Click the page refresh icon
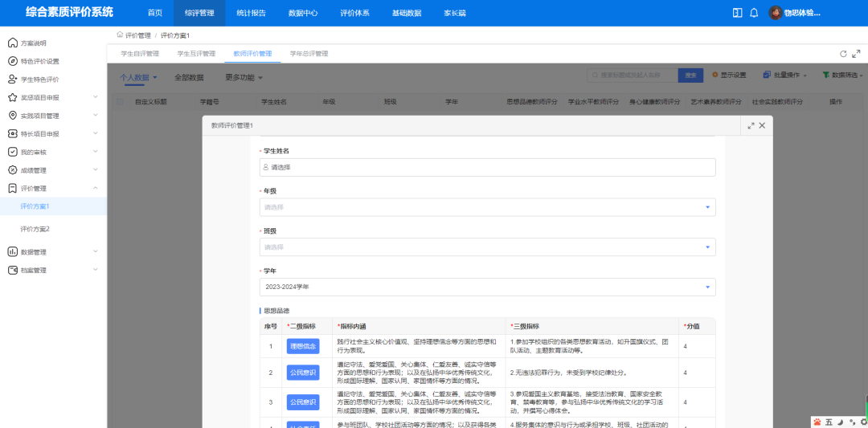Viewport: 868px width, 428px height. click(x=843, y=54)
